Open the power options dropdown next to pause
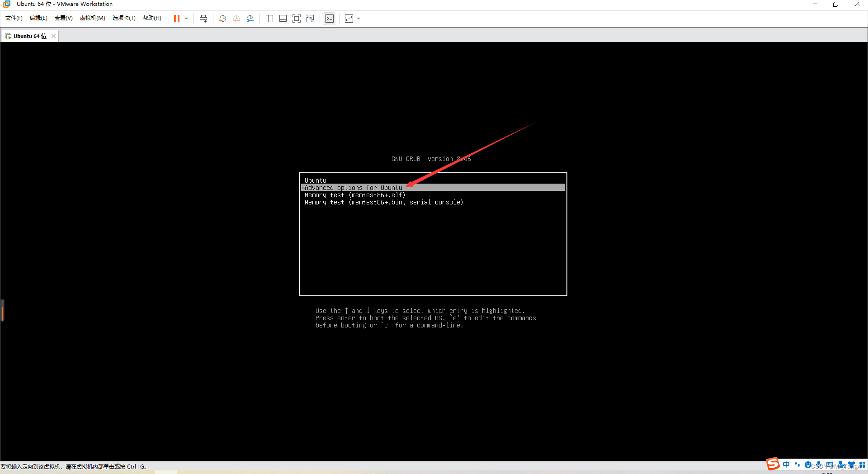Screen dimensions: 868x474 (x=186, y=19)
